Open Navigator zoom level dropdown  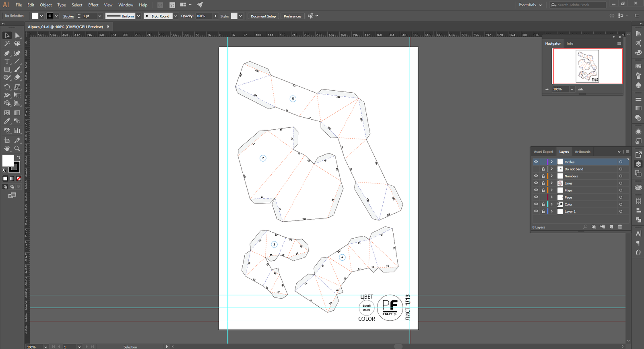[x=572, y=89]
